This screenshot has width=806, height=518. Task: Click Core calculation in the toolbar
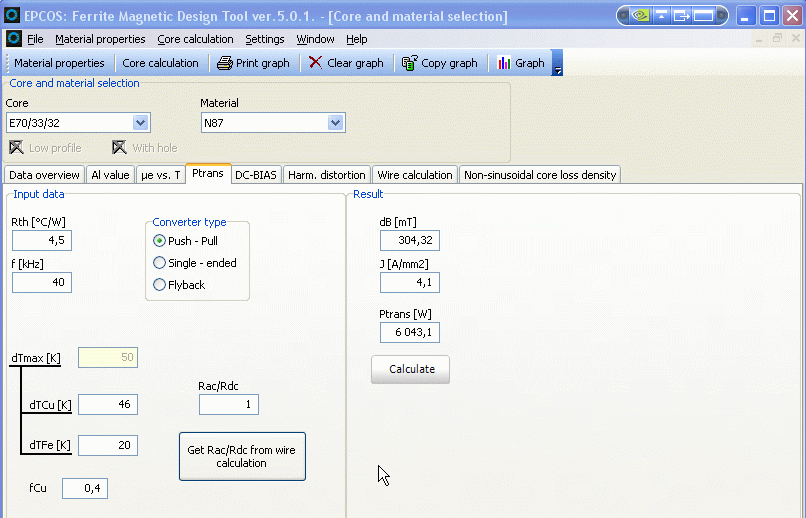160,63
